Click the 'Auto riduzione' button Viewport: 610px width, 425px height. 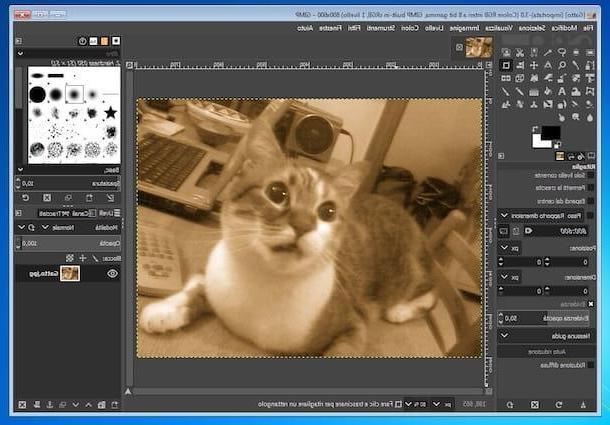click(547, 352)
